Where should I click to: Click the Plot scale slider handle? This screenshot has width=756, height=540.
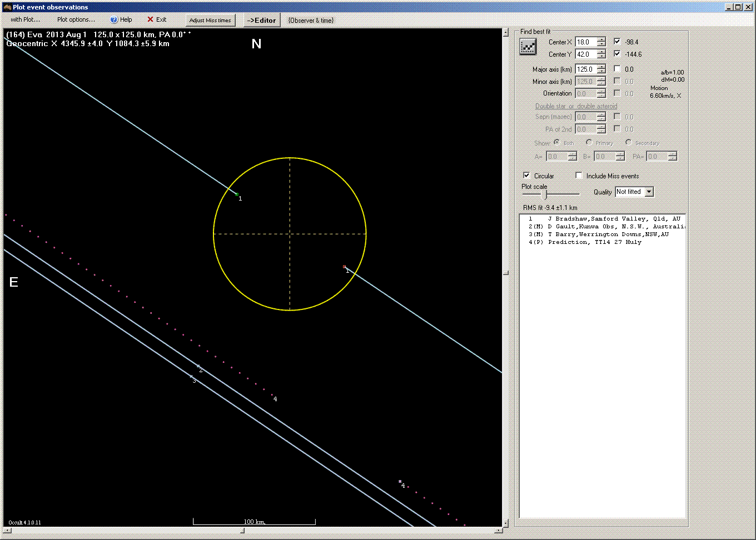pyautogui.click(x=544, y=194)
